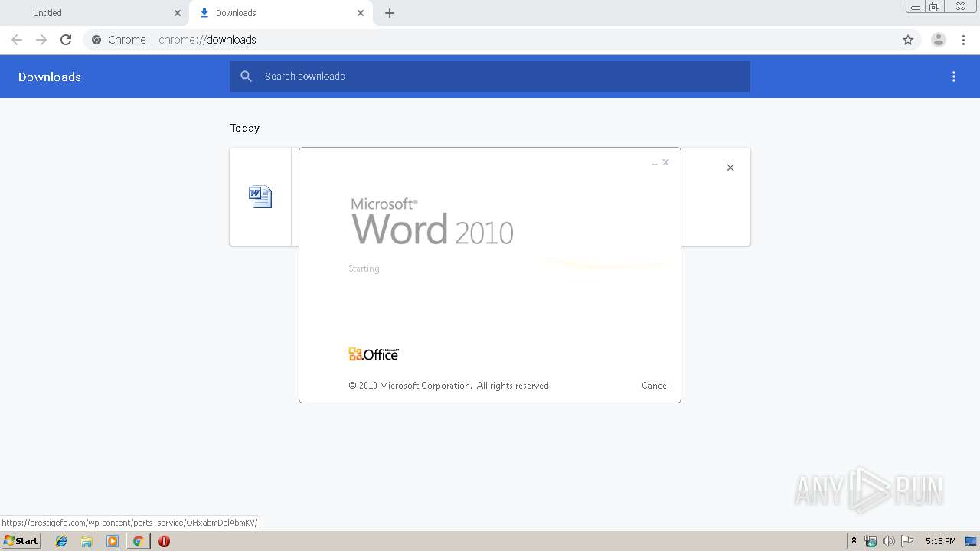Bookmark this page with star icon
The width and height of the screenshot is (980, 551).
tap(908, 40)
